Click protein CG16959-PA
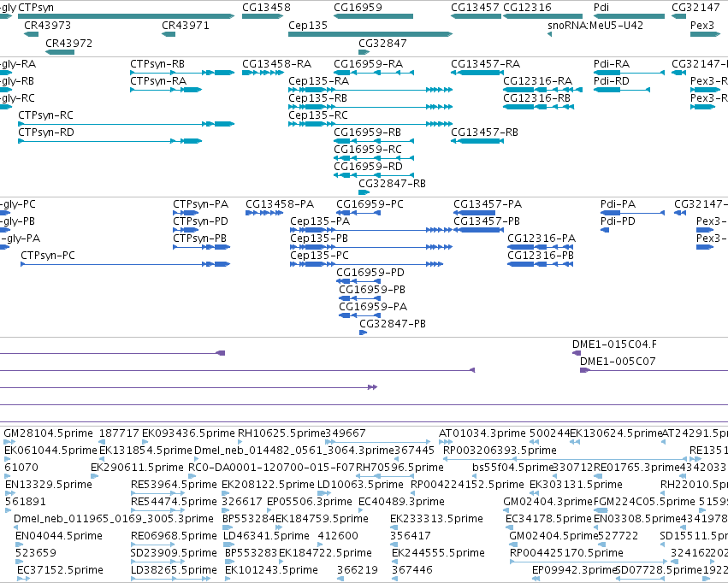 (373, 307)
